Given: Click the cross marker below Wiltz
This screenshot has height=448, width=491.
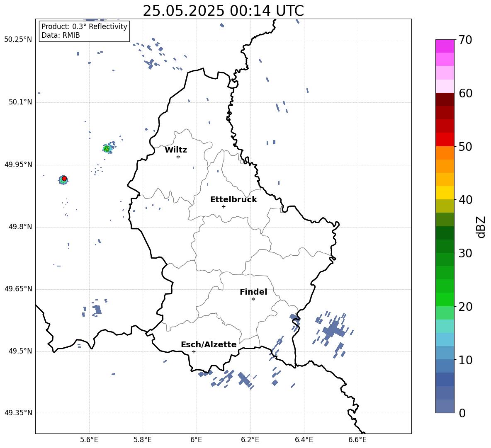Looking at the screenshot, I should [x=178, y=157].
